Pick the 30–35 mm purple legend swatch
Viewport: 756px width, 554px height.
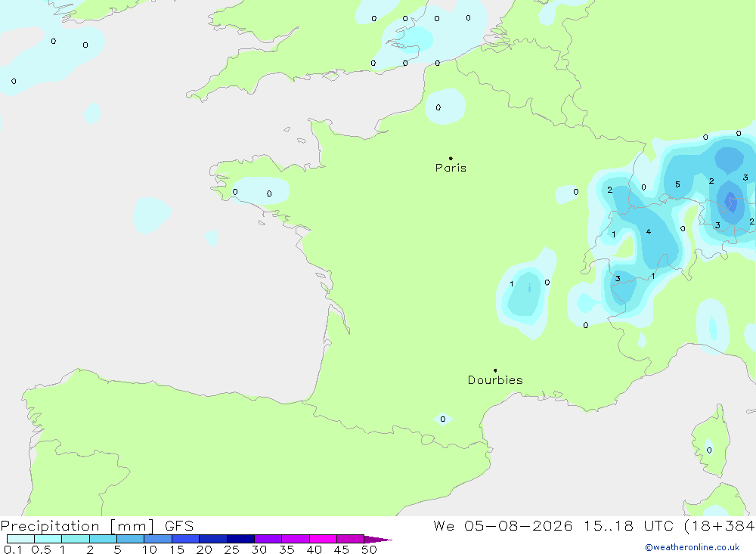268,539
